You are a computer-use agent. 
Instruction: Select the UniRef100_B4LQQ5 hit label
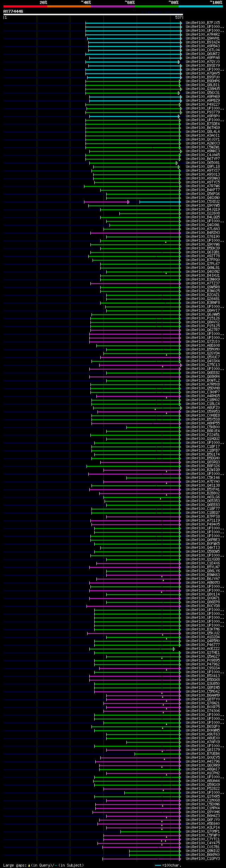(x=203, y=217)
